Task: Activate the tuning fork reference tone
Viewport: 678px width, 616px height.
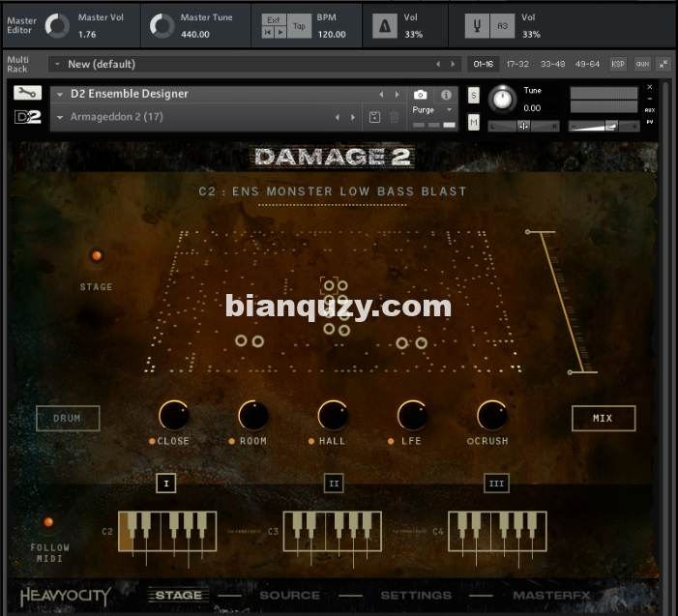Action: tap(477, 26)
